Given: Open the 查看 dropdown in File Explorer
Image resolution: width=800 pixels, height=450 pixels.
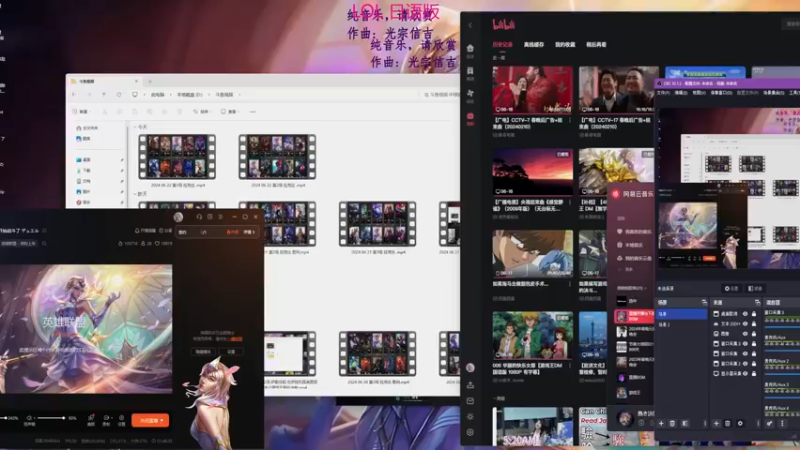Looking at the screenshot, I should [230, 111].
